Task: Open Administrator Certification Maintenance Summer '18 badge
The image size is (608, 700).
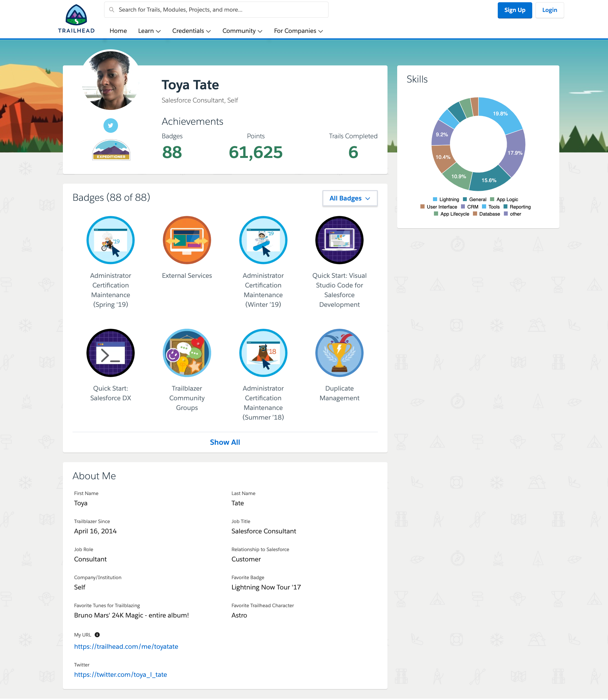Action: pyautogui.click(x=263, y=353)
